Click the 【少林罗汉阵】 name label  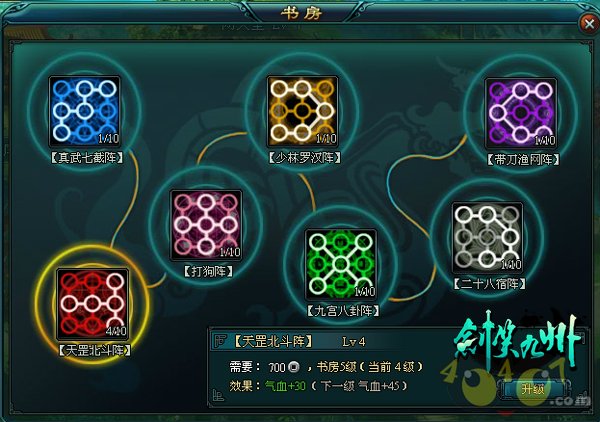[305, 157]
